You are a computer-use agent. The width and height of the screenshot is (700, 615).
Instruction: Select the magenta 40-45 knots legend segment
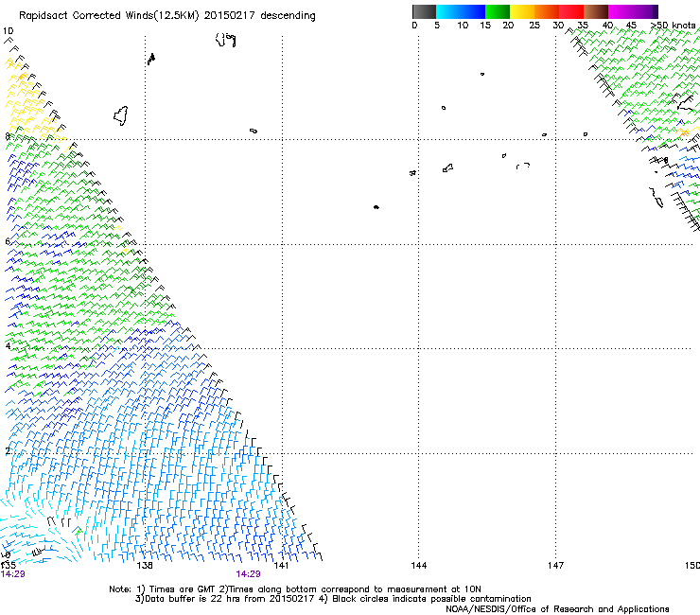(621, 11)
